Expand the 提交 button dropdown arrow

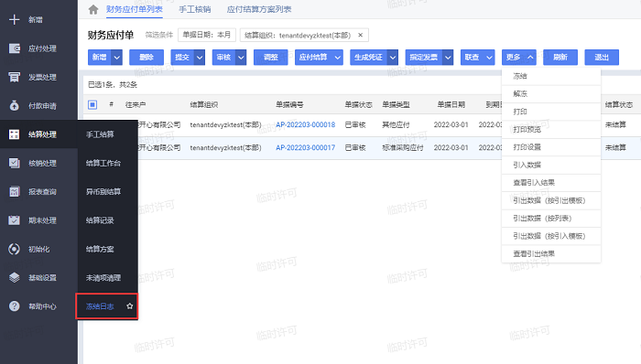[x=200, y=58]
